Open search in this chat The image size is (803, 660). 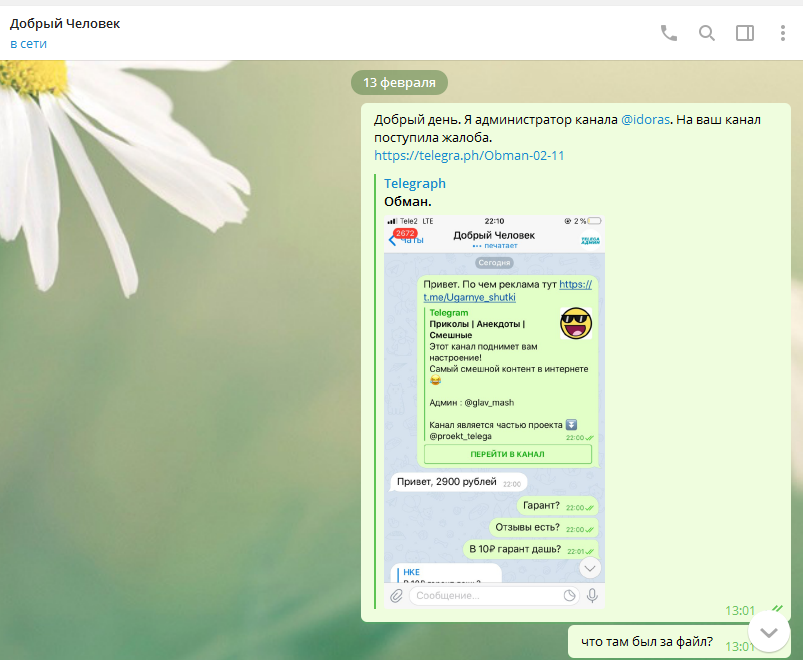[x=707, y=33]
